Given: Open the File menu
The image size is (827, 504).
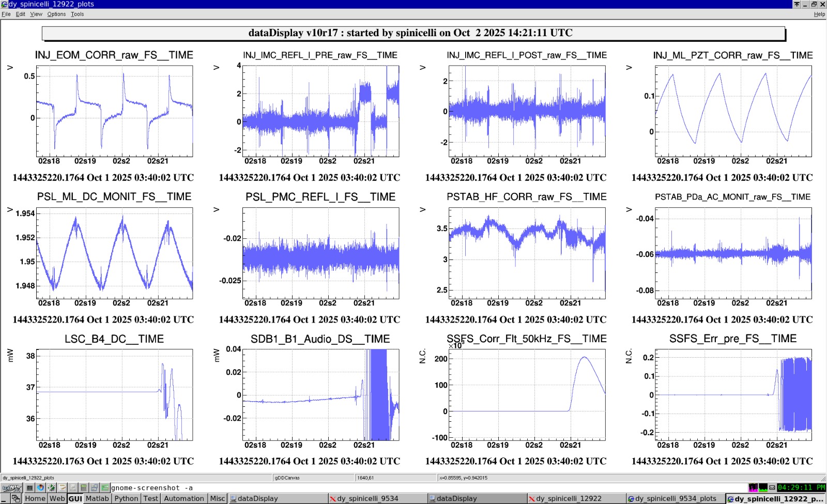Looking at the screenshot, I should [6, 14].
